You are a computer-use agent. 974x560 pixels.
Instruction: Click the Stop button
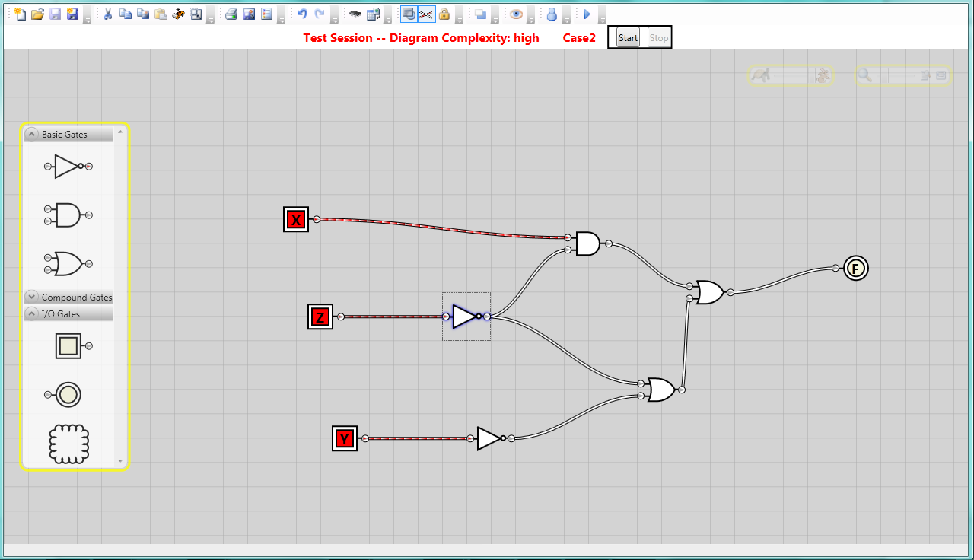659,38
